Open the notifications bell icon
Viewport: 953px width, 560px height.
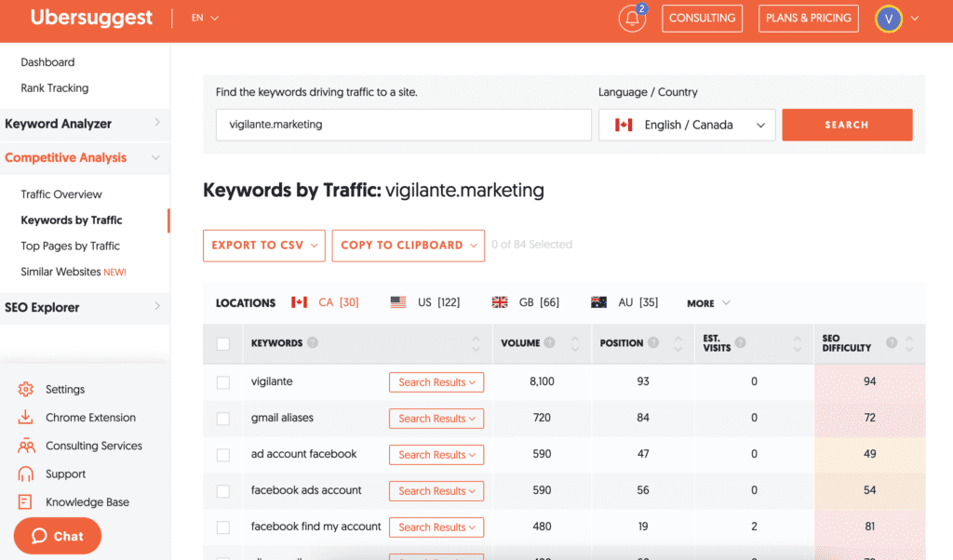coord(632,19)
